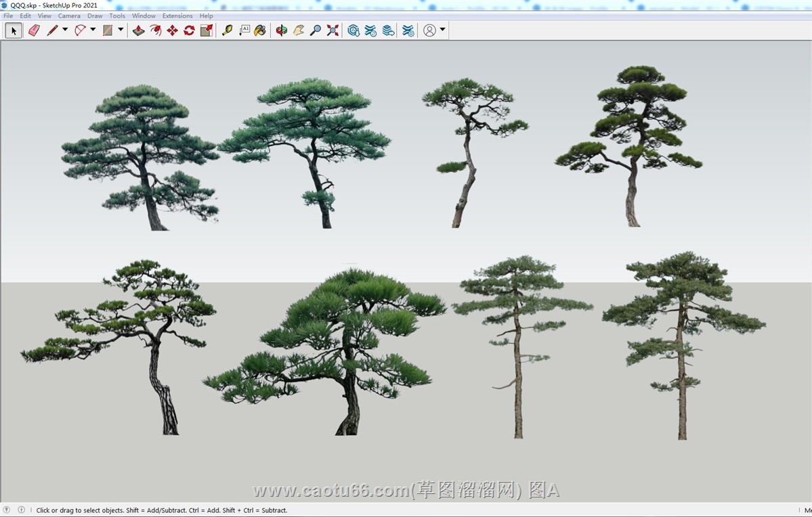This screenshot has height=517, width=812.
Task: Select the second pine tree in top row
Action: click(x=305, y=153)
